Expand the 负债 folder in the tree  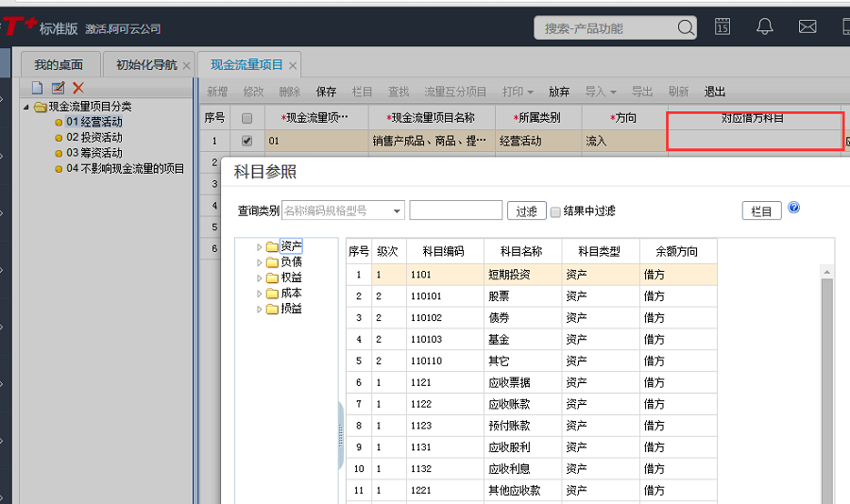coord(261,262)
